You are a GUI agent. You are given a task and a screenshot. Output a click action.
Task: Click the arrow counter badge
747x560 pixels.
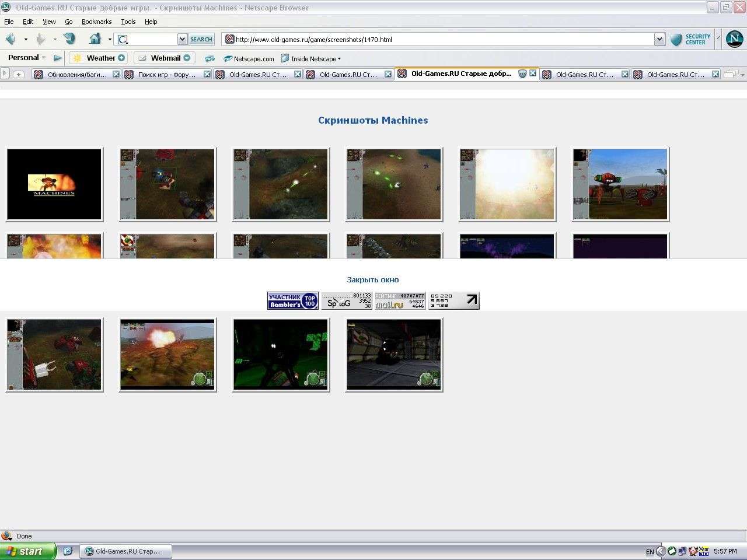pos(454,300)
